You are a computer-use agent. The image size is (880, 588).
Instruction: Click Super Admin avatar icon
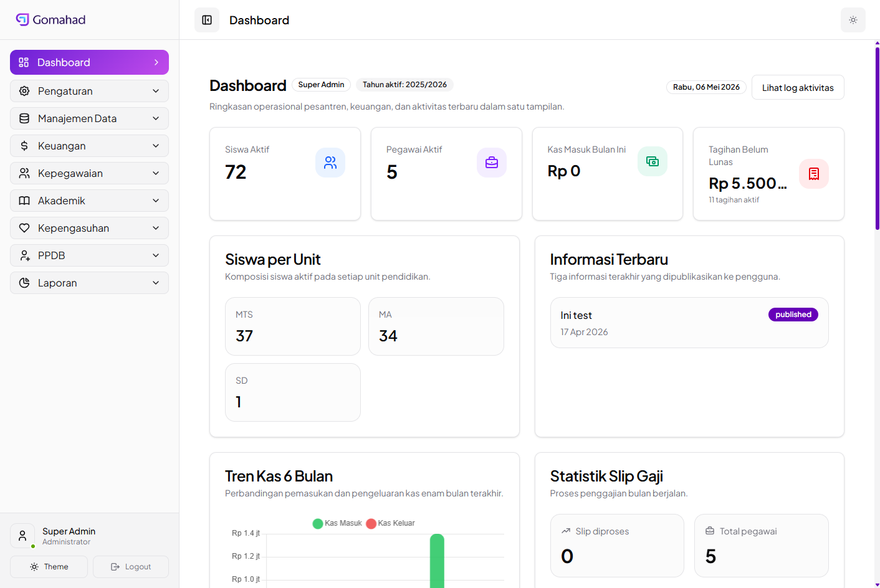[22, 536]
